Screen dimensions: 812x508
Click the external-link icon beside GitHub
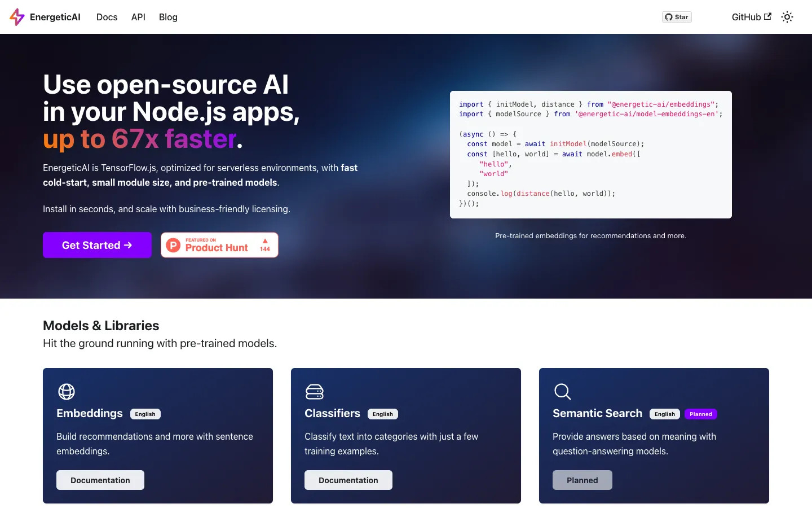767,16
